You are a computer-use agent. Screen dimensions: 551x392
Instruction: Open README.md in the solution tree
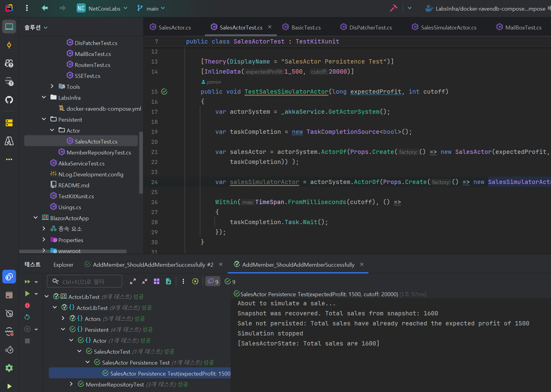(74, 185)
